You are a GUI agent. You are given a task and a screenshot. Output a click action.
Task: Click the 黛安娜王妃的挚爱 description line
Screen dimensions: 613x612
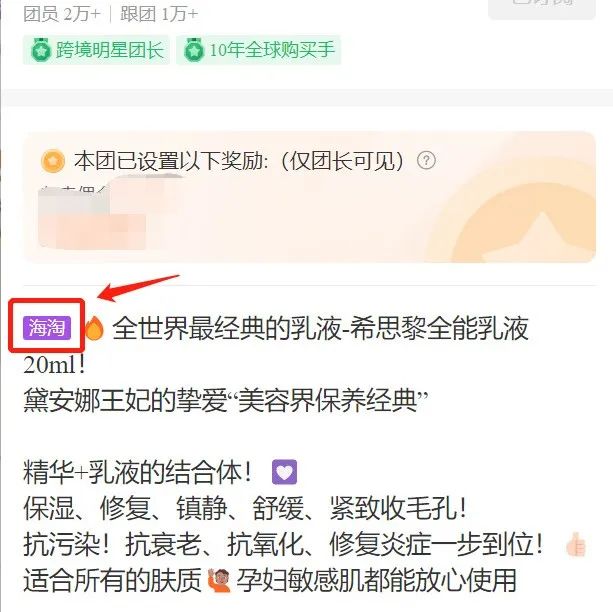226,400
